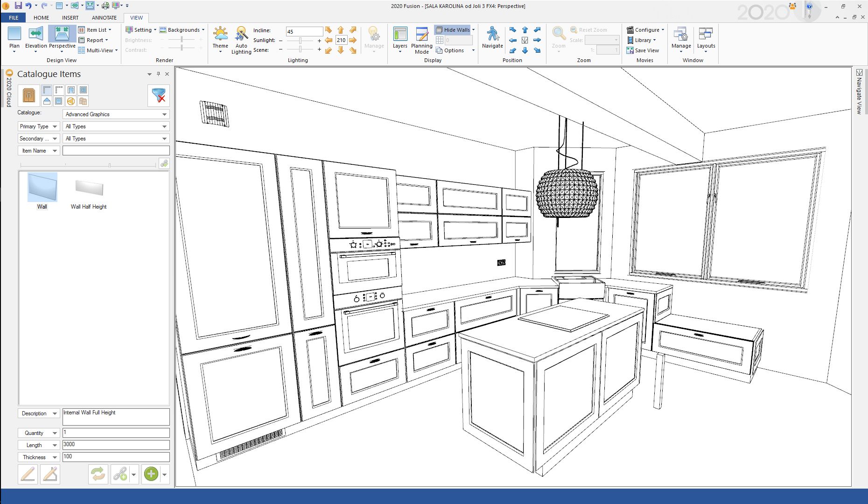Select the Elevation view icon
The width and height of the screenshot is (868, 504).
(x=36, y=35)
